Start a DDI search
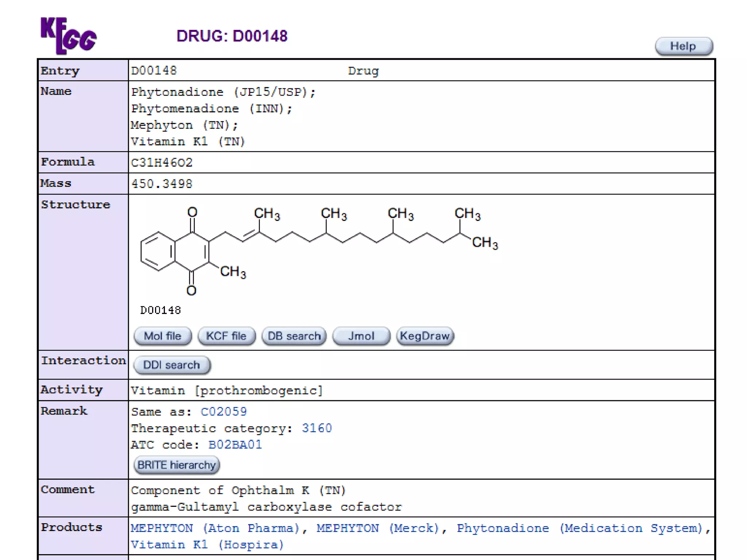 click(171, 365)
